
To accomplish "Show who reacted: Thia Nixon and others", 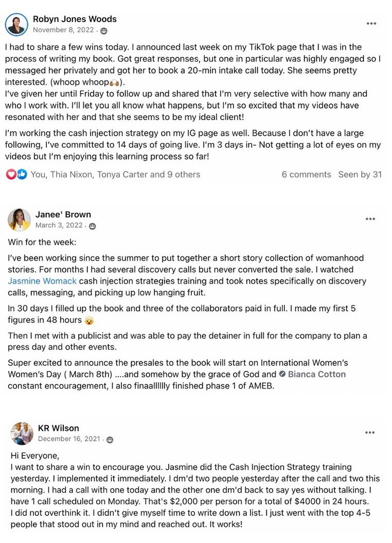I will [115, 174].
